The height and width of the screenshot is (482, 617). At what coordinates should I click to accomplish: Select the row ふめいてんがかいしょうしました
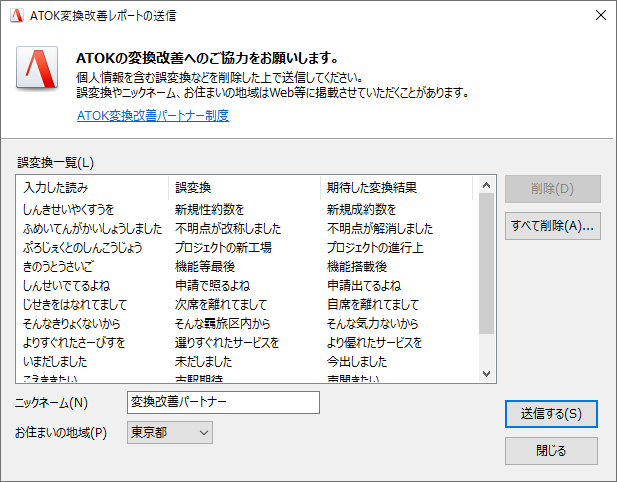[x=247, y=229]
